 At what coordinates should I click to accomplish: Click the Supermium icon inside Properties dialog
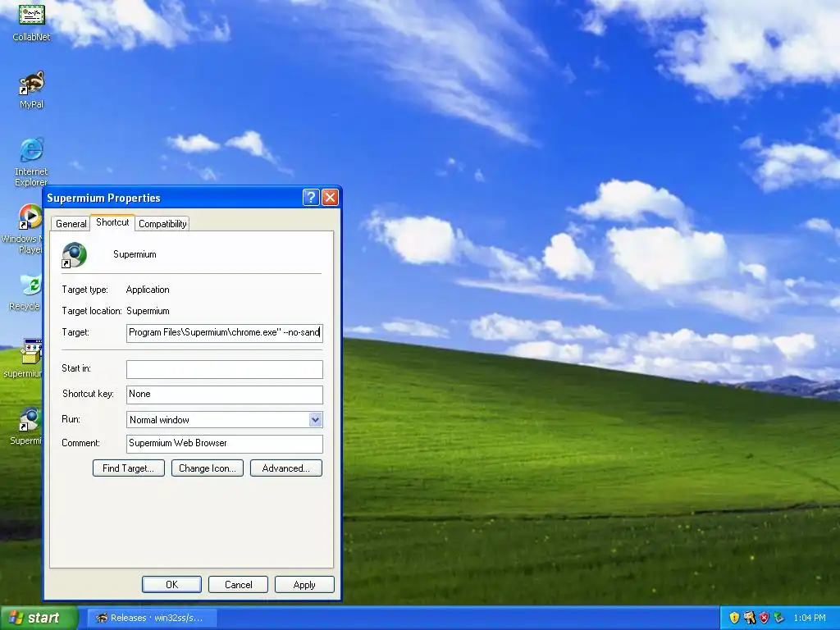[74, 255]
